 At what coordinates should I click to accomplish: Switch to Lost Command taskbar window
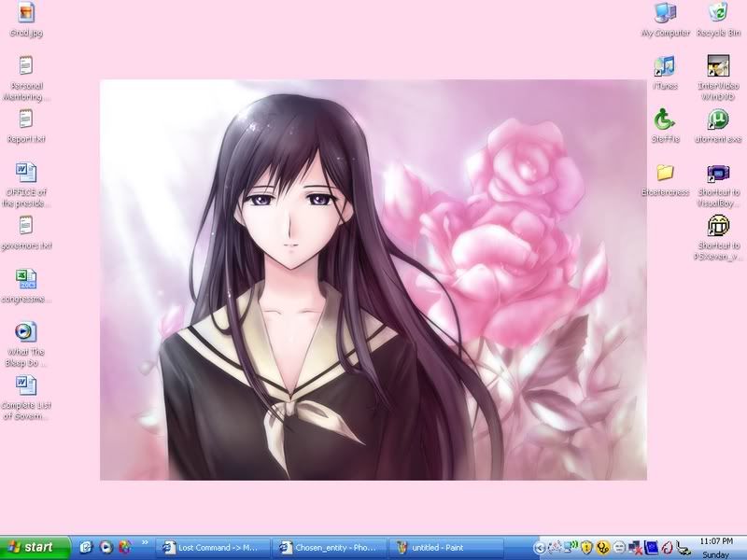[x=215, y=548]
